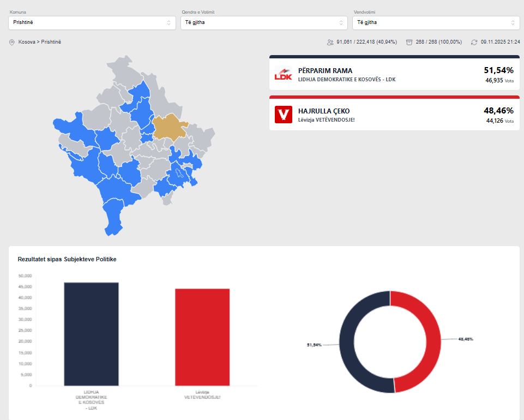Click the location pin icon beside Kosova
Screen dimensions: 524x420
click(12, 42)
